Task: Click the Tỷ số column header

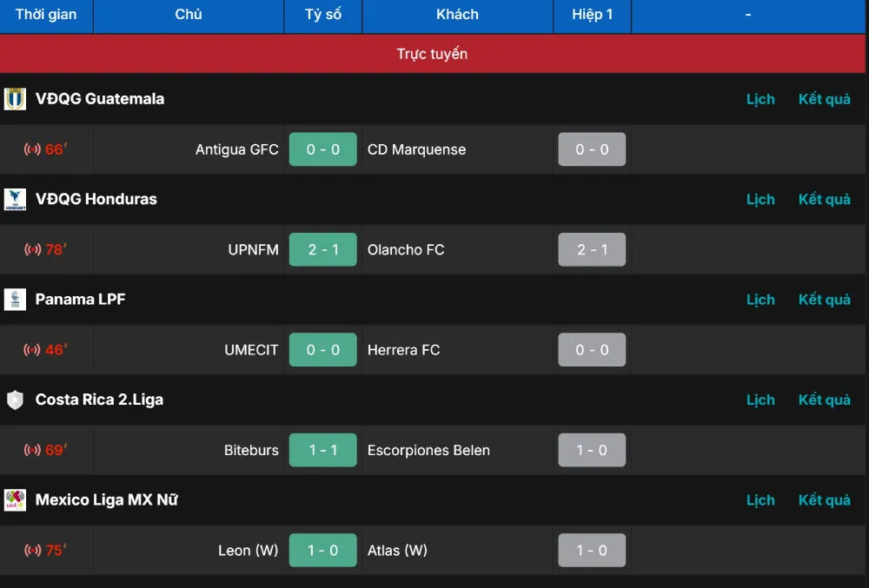Action: [323, 15]
